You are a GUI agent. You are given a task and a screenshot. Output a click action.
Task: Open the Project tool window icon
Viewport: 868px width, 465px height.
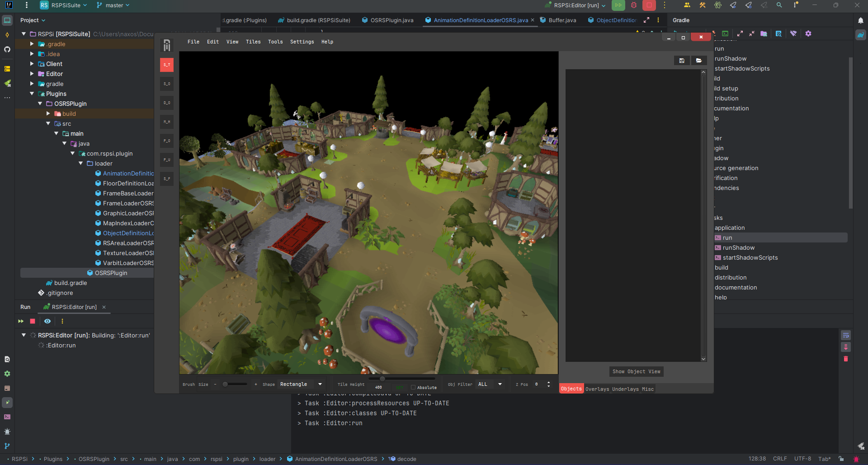tap(7, 20)
